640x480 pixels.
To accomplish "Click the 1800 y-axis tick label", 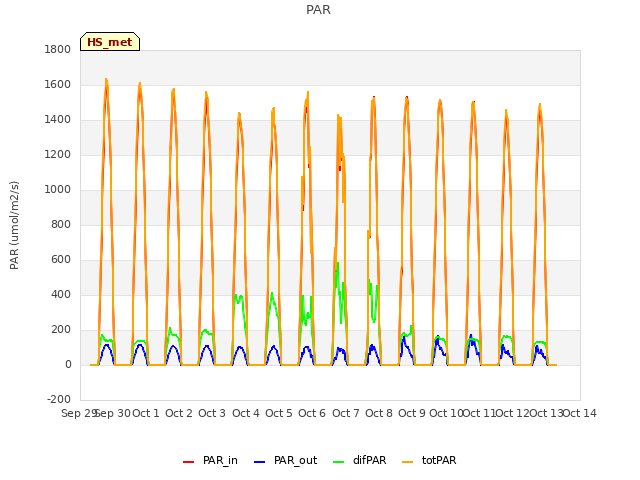I will [58, 49].
